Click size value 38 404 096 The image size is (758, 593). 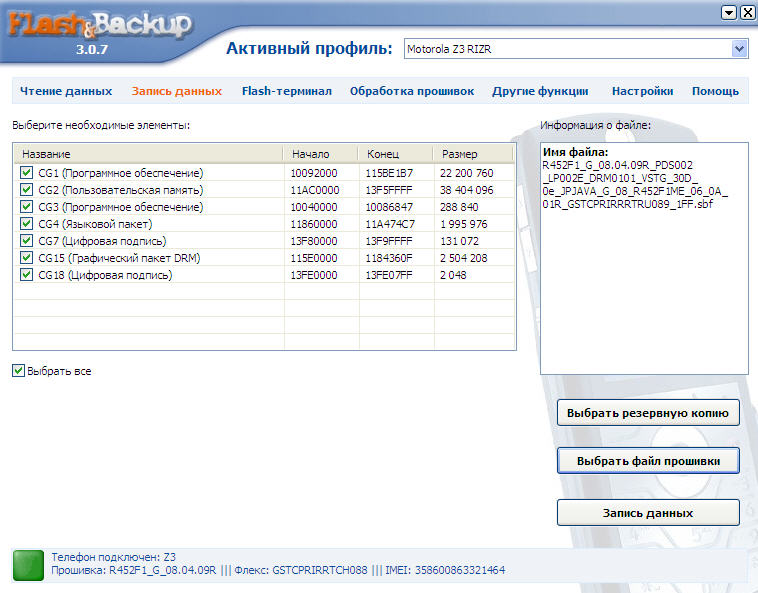tap(466, 190)
